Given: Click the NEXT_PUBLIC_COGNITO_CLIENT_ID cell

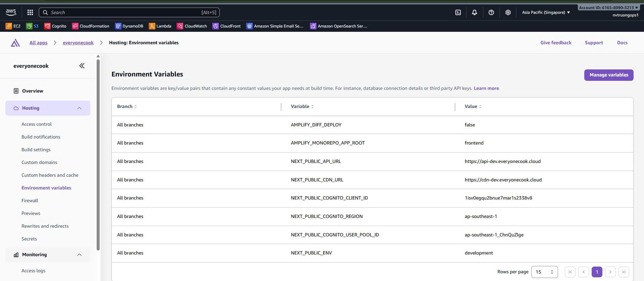Looking at the screenshot, I should click(x=329, y=198).
